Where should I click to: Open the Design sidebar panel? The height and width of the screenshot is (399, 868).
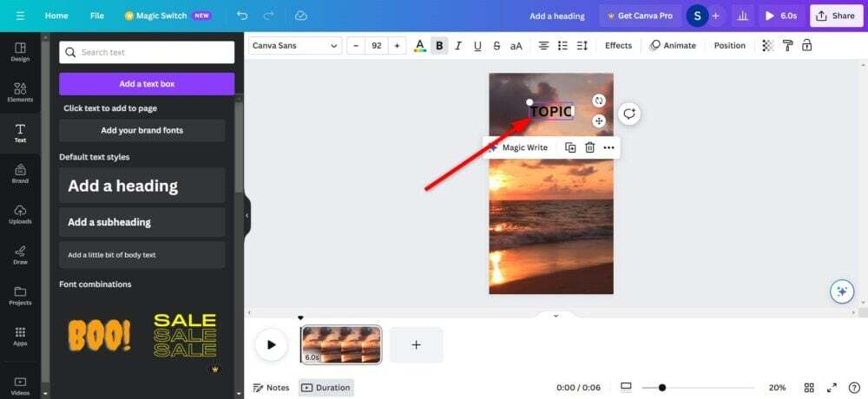pos(20,52)
